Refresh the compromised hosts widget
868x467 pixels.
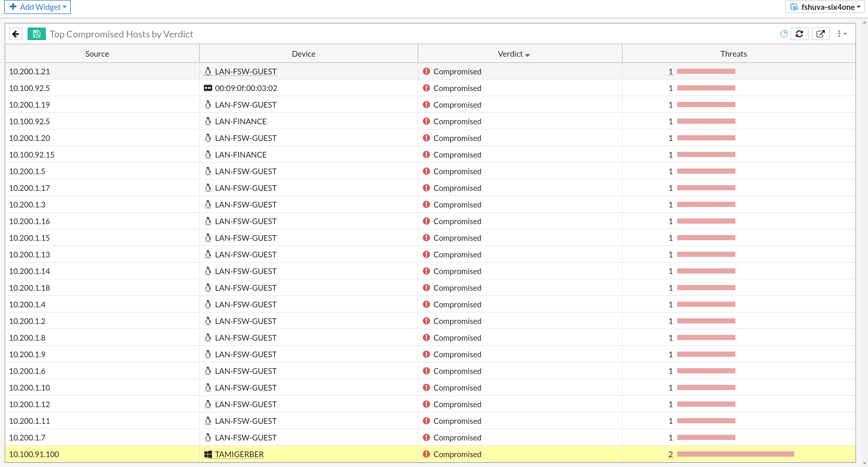click(x=799, y=34)
